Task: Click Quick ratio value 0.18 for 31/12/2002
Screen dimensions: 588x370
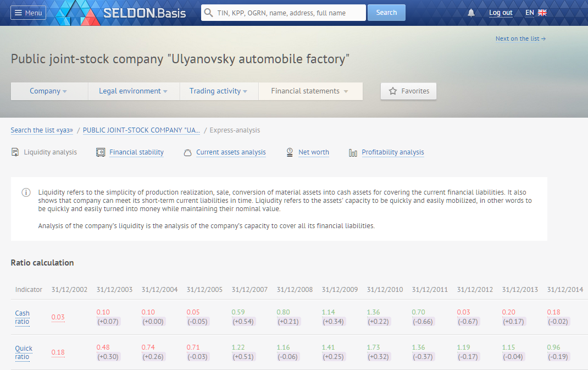Action: coord(58,352)
